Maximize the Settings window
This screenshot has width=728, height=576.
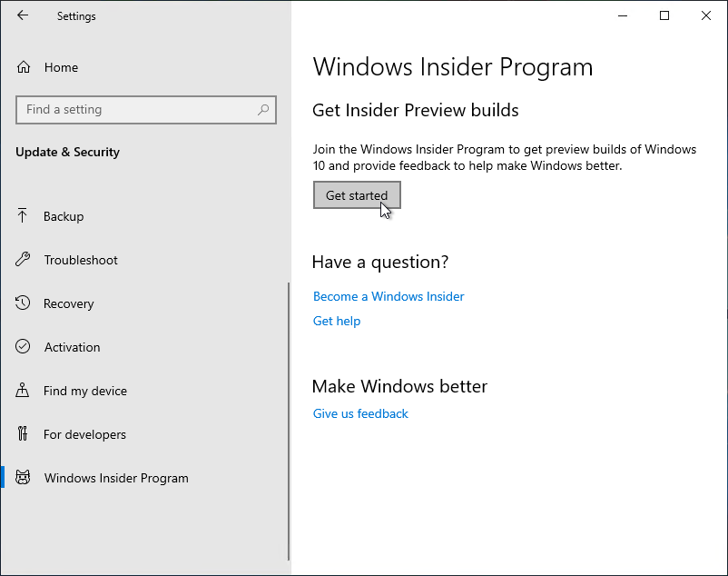664,15
